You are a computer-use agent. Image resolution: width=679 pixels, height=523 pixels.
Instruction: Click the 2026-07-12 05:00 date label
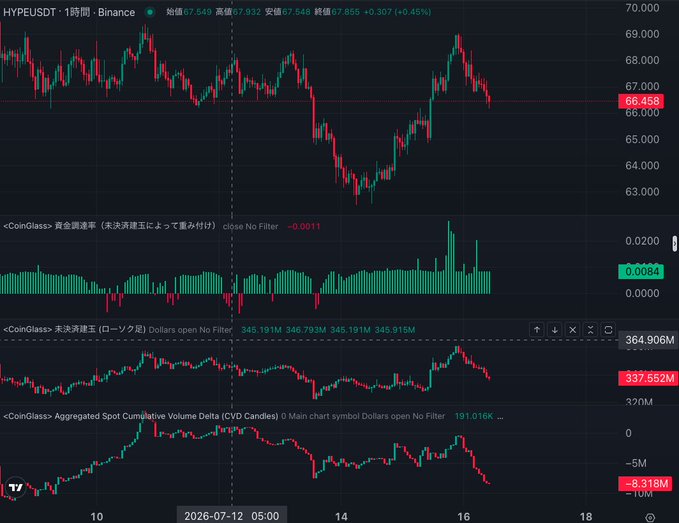click(x=232, y=516)
